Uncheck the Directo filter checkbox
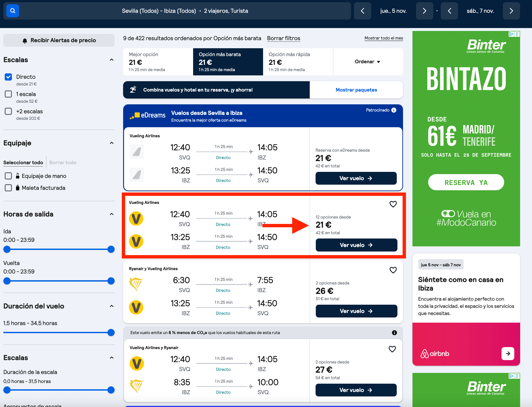The image size is (532, 407). coord(9,77)
